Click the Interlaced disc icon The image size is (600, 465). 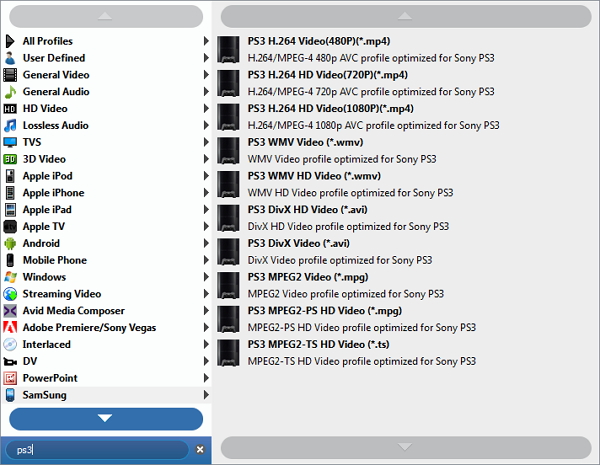coord(10,344)
